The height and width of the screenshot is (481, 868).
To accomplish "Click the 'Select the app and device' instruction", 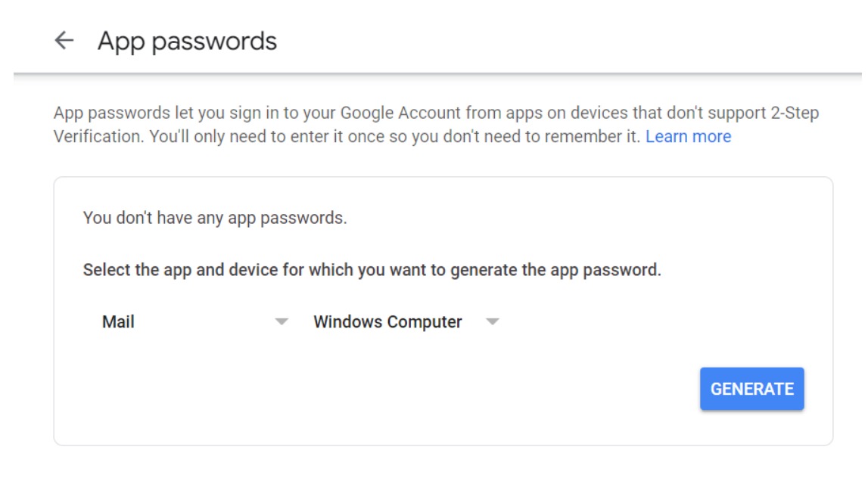I will 372,269.
